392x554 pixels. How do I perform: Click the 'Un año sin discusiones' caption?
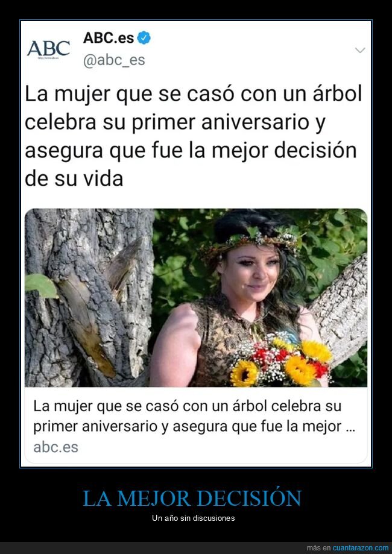(x=194, y=518)
